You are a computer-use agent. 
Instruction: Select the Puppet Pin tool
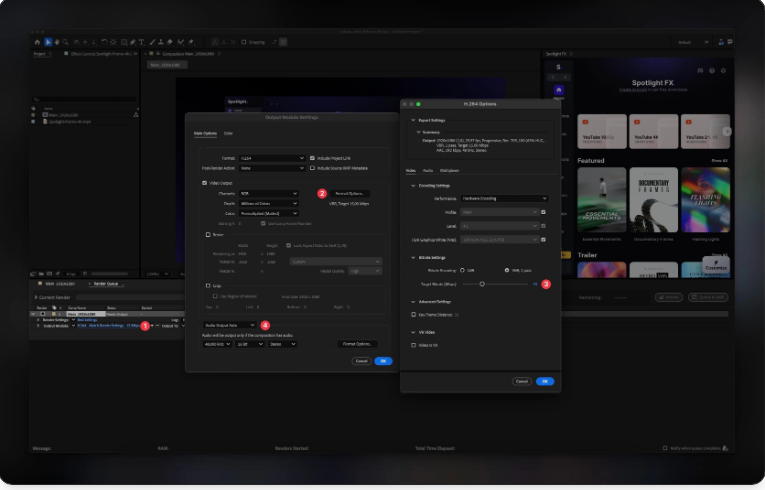pos(190,42)
